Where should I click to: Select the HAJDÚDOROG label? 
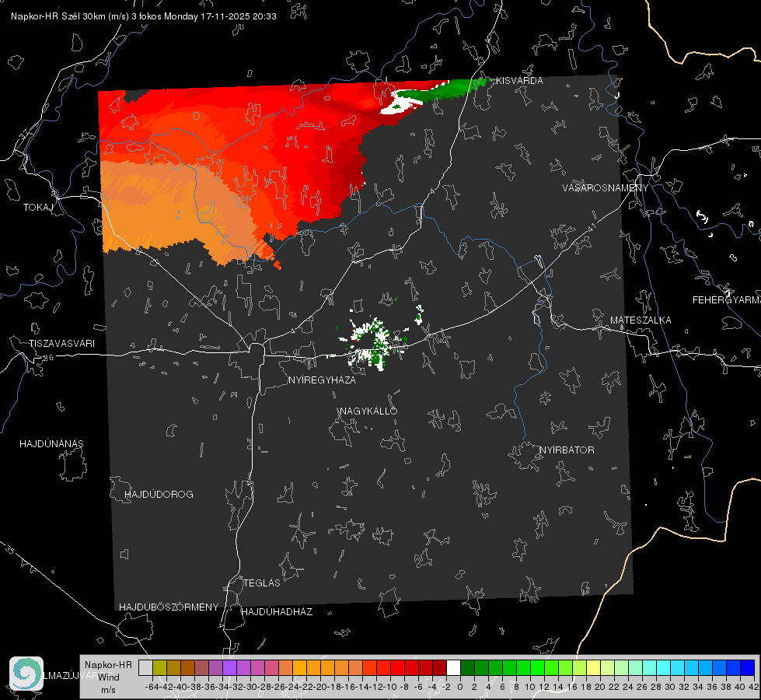point(159,495)
